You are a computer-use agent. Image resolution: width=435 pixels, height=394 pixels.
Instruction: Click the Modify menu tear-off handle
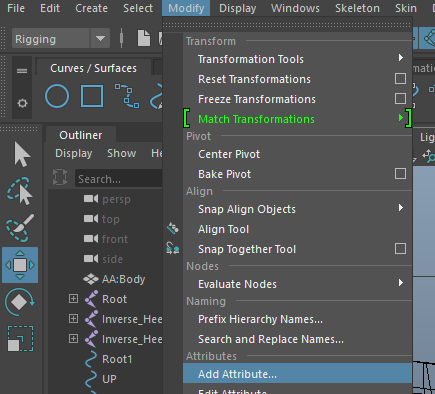pos(287,25)
